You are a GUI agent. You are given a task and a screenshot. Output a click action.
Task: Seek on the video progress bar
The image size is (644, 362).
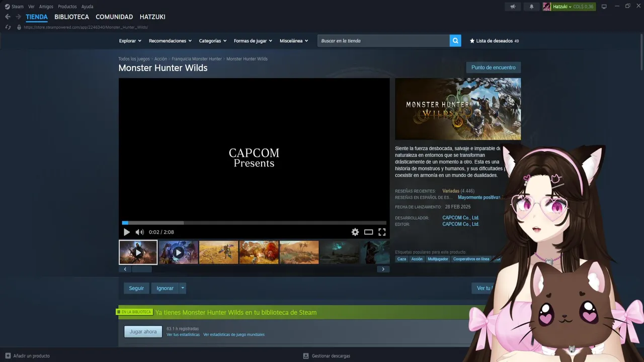point(254,223)
